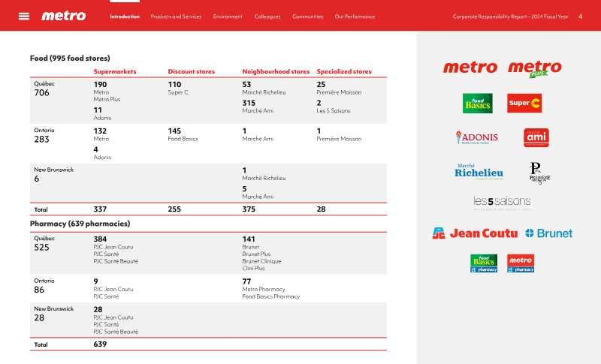This screenshot has width=601, height=364.
Task: Open the Products and Services section
Action: click(176, 17)
